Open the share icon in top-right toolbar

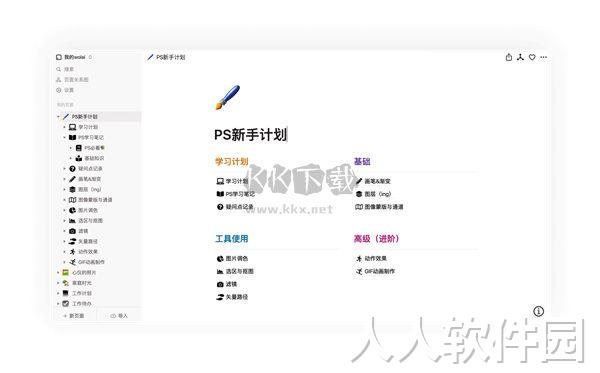click(509, 57)
